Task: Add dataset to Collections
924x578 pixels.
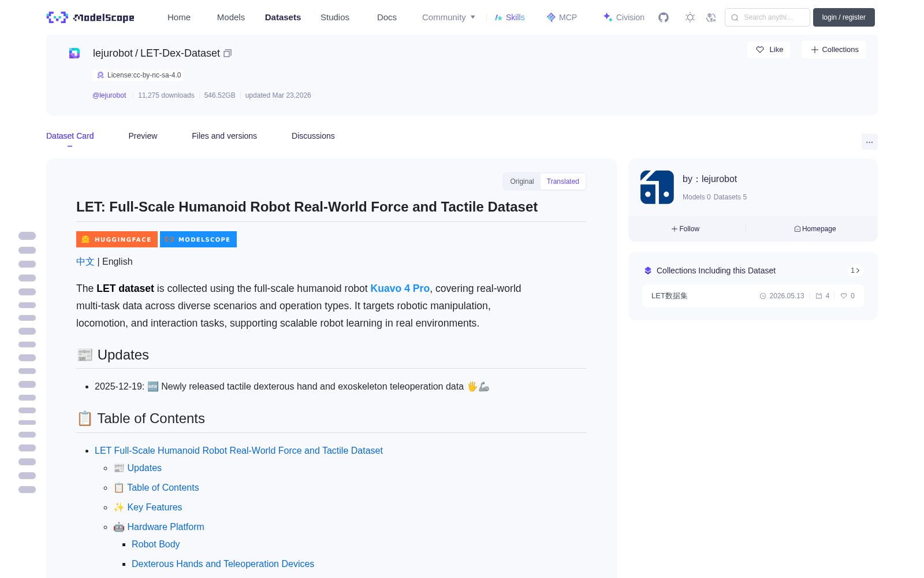Action: pyautogui.click(x=834, y=50)
